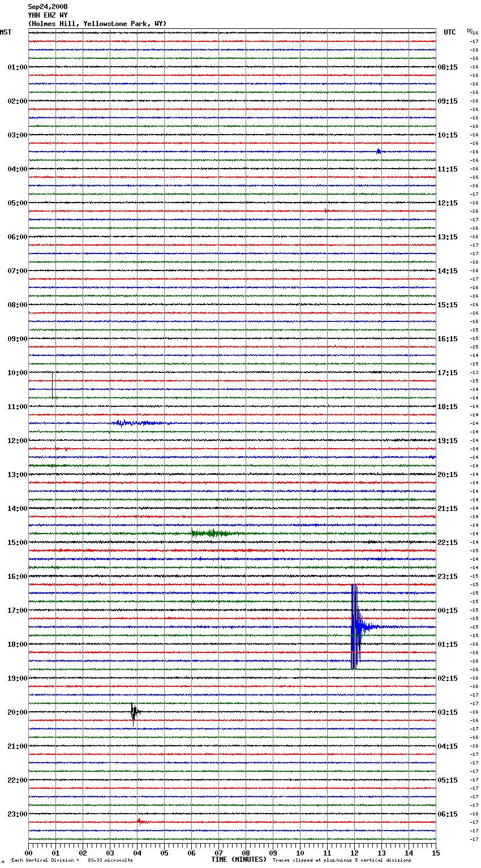Click the UTC time zone label

[450, 32]
